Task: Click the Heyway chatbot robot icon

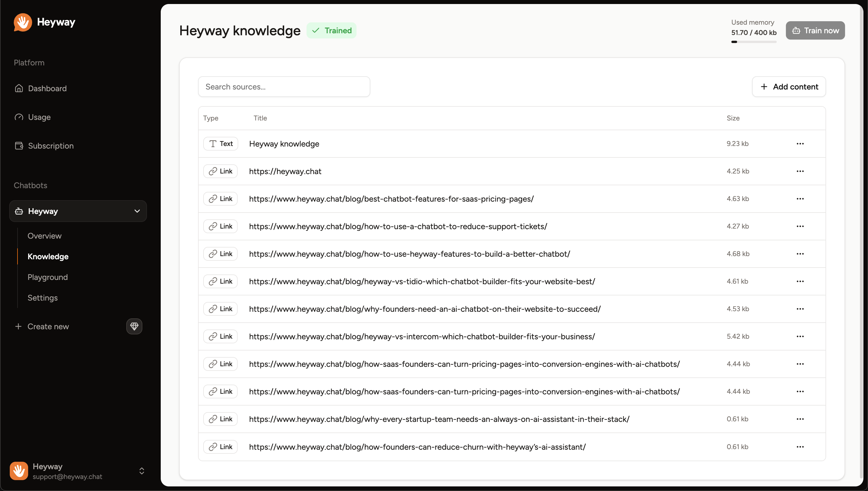Action: (x=19, y=211)
